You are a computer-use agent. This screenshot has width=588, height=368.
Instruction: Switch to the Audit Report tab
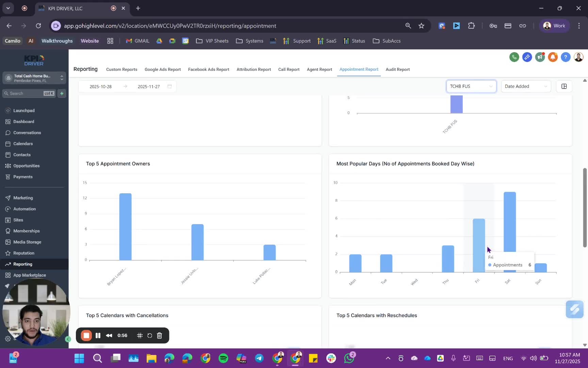398,70
